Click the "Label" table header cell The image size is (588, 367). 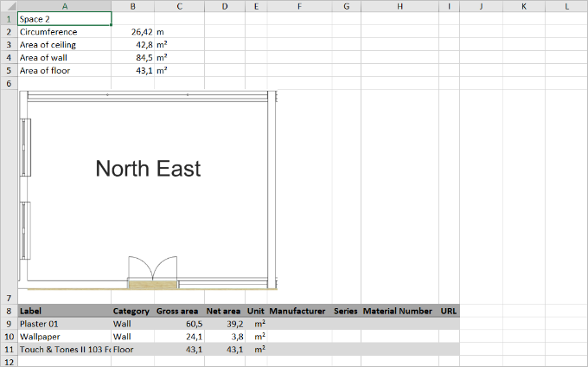pos(65,311)
